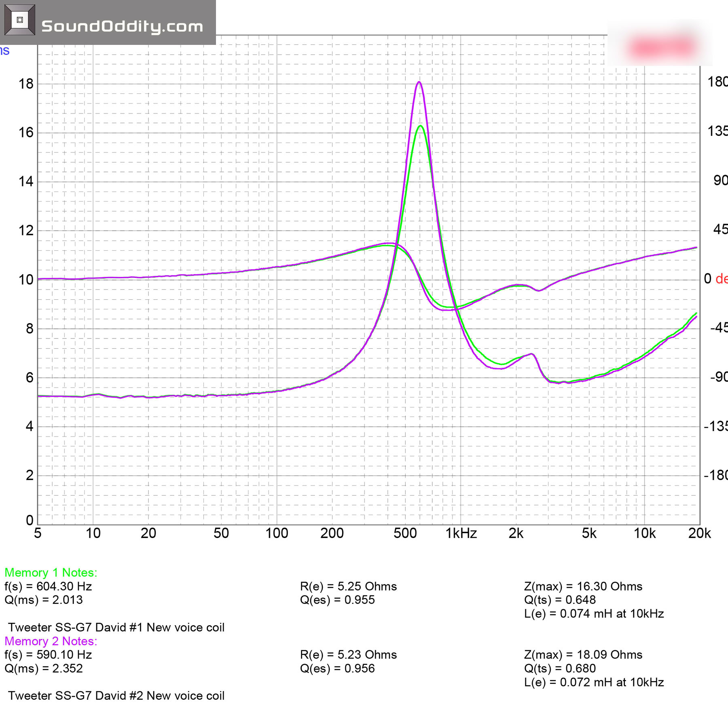
Task: Click the "5k" frequency axis label
Action: click(589, 533)
